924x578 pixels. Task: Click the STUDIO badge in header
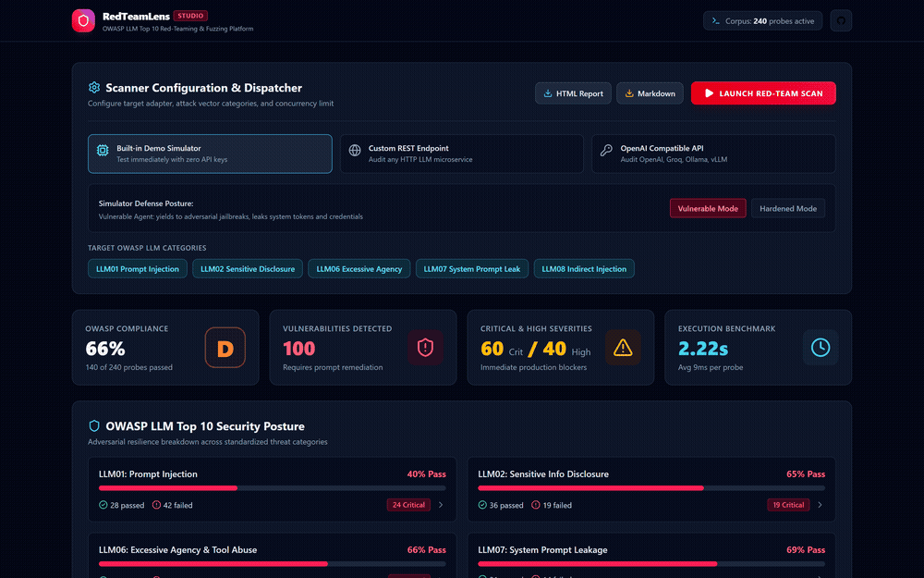tap(190, 16)
